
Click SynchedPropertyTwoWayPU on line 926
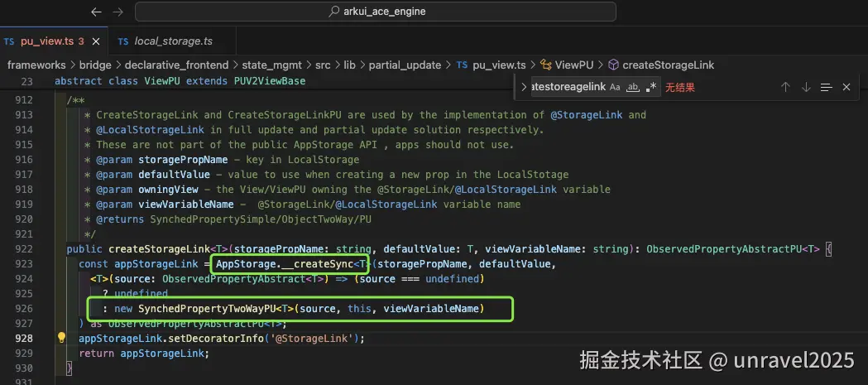pyautogui.click(x=207, y=309)
